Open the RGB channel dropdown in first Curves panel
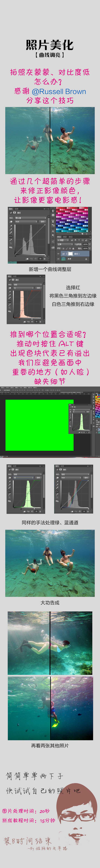The width and height of the screenshot is (100, 868). [26, 221]
